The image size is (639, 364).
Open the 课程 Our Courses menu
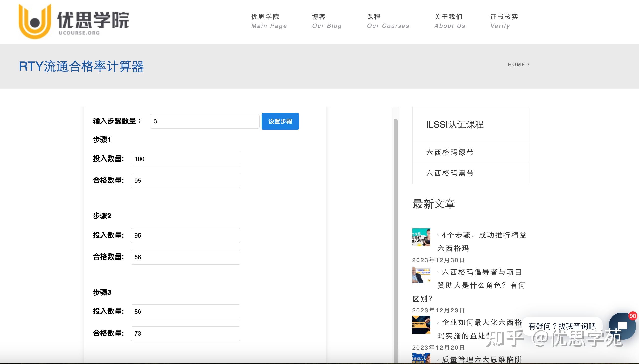tap(388, 21)
